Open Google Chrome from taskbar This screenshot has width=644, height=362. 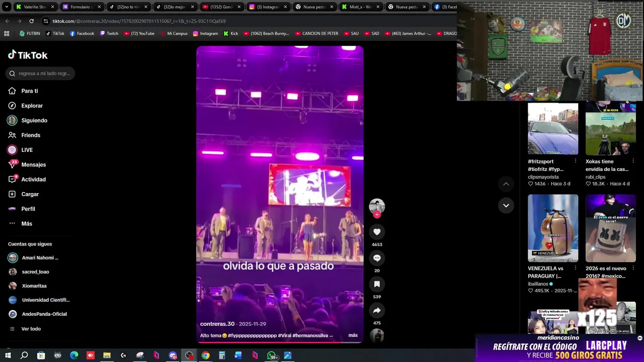pyautogui.click(x=206, y=355)
